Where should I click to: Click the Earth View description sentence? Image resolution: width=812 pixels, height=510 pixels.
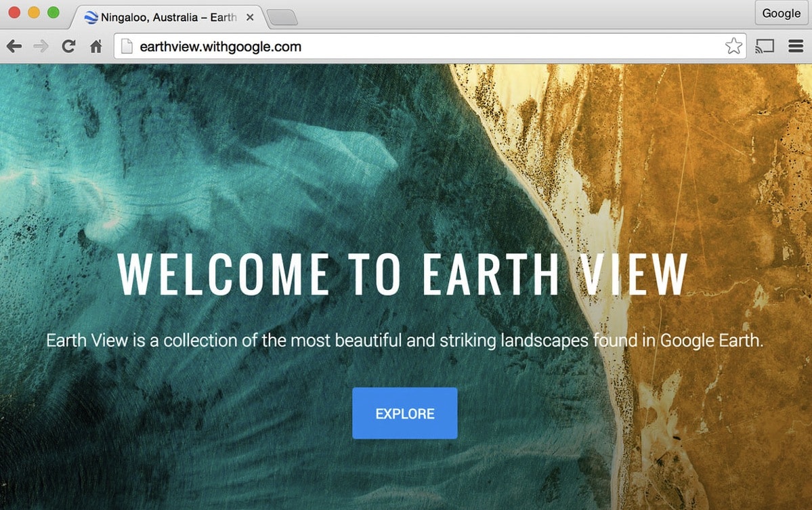tap(404, 340)
